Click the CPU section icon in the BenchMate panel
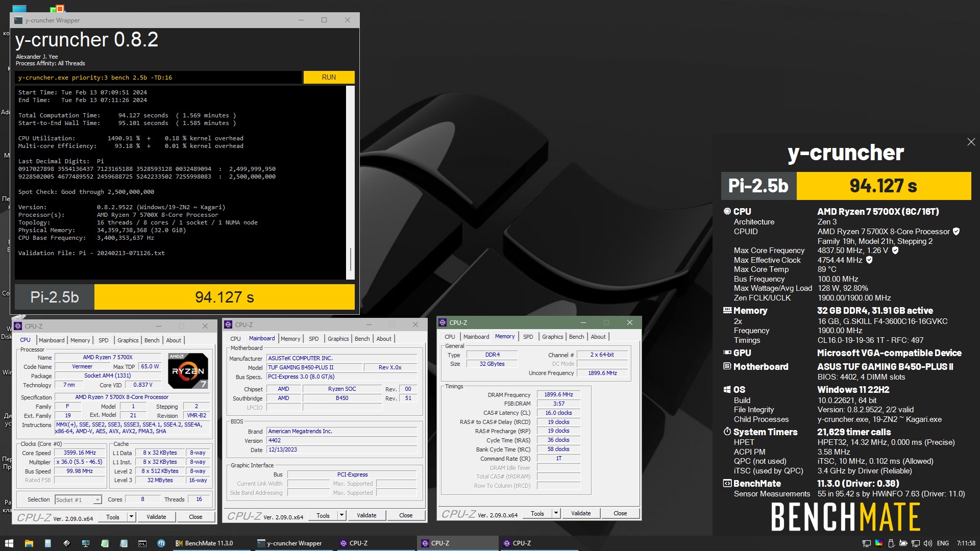The height and width of the screenshot is (551, 980). 727,211
